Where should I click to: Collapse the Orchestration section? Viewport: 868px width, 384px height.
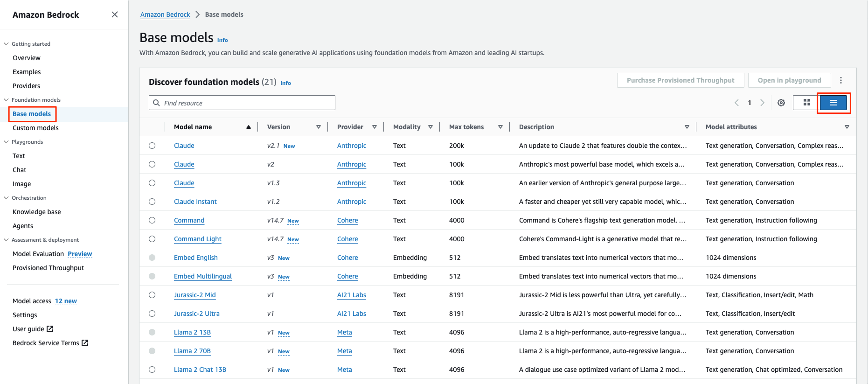click(x=6, y=198)
